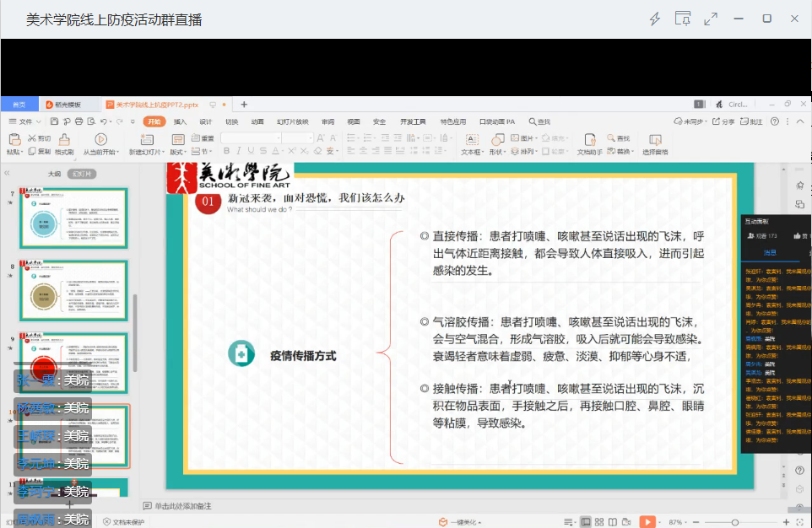812x528 pixels.
Task: Open the Transitions (切换) ribbon tab
Action: pyautogui.click(x=231, y=121)
